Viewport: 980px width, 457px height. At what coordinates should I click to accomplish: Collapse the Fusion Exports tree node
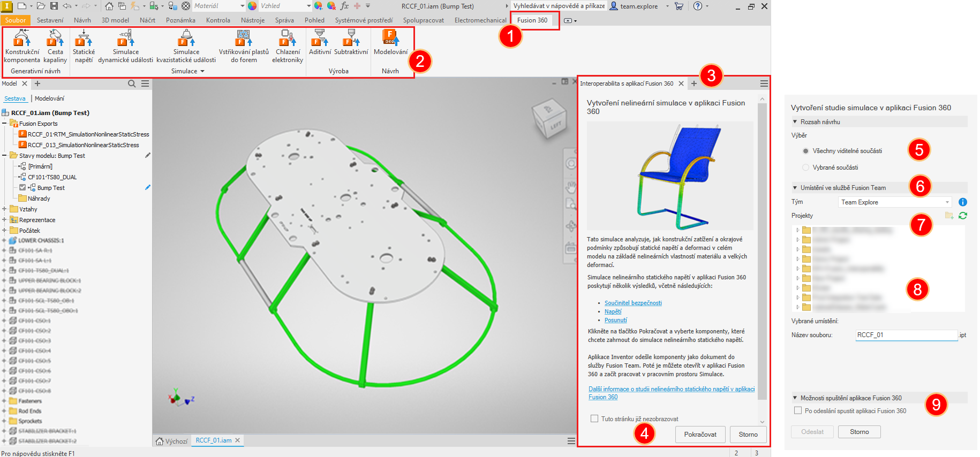click(x=4, y=123)
